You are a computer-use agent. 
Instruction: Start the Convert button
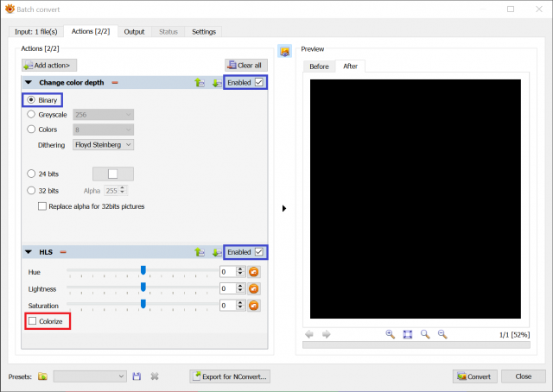click(x=474, y=376)
